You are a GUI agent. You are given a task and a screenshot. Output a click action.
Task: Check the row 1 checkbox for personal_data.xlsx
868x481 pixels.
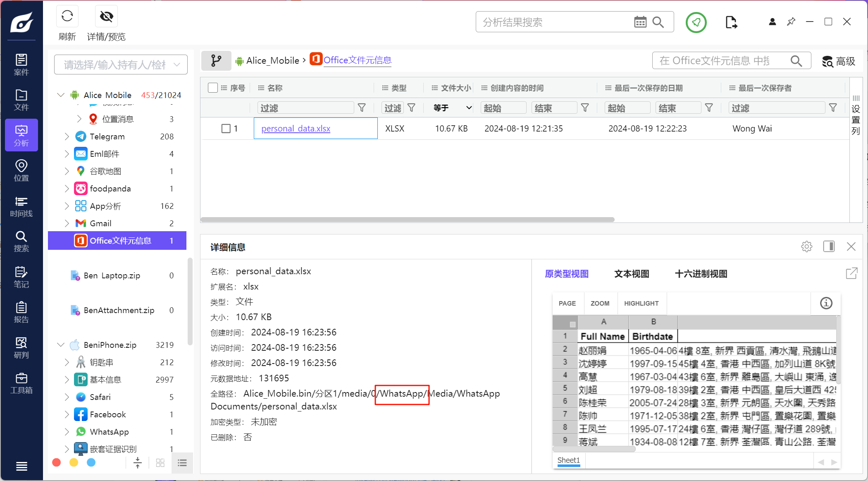[x=226, y=129]
